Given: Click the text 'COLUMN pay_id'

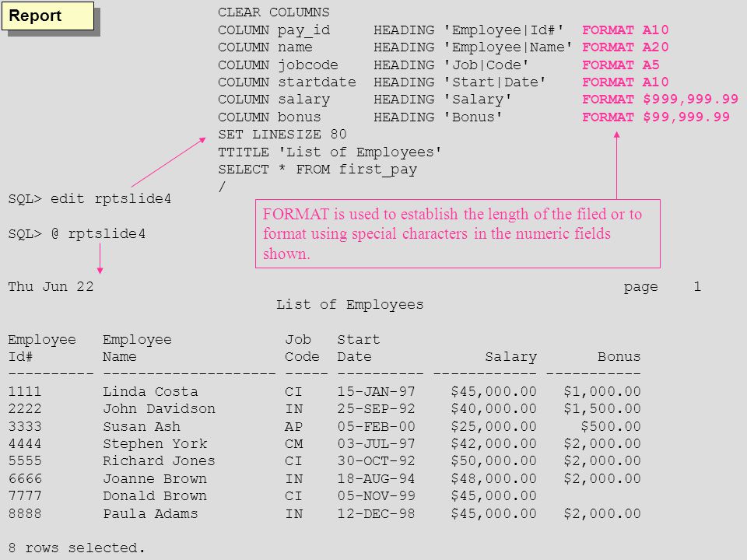Looking at the screenshot, I should tap(273, 30).
